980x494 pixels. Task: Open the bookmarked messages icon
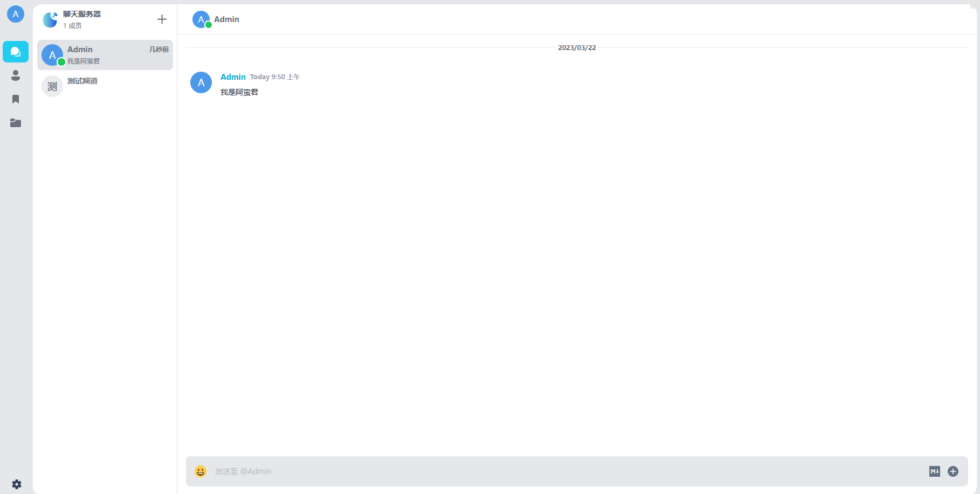[x=16, y=99]
